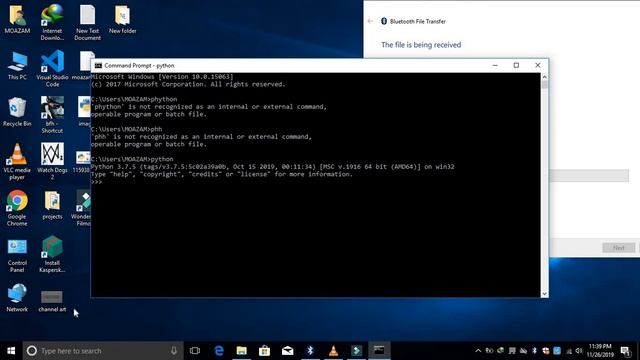Click the Command Prompt scrollbar down arrow
The width and height of the screenshot is (640, 360).
tap(544, 294)
